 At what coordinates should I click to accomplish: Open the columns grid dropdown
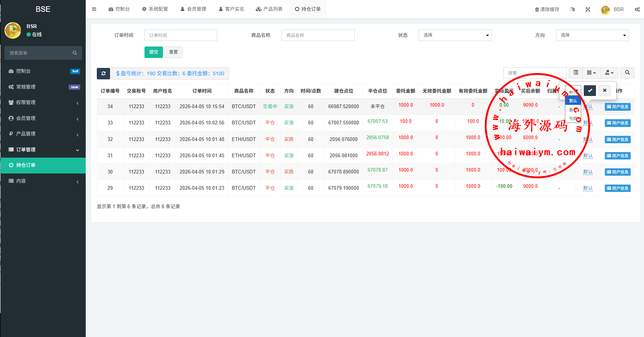[x=591, y=73]
